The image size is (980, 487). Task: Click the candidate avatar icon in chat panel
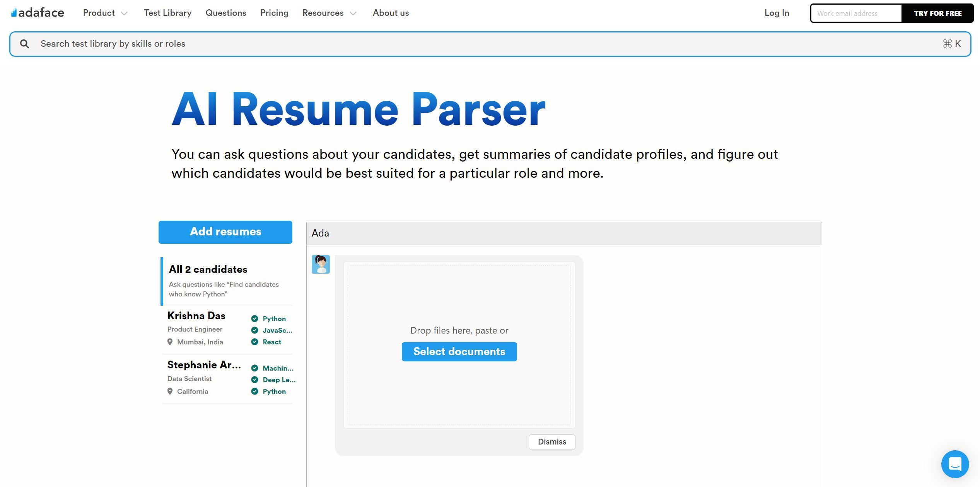321,264
